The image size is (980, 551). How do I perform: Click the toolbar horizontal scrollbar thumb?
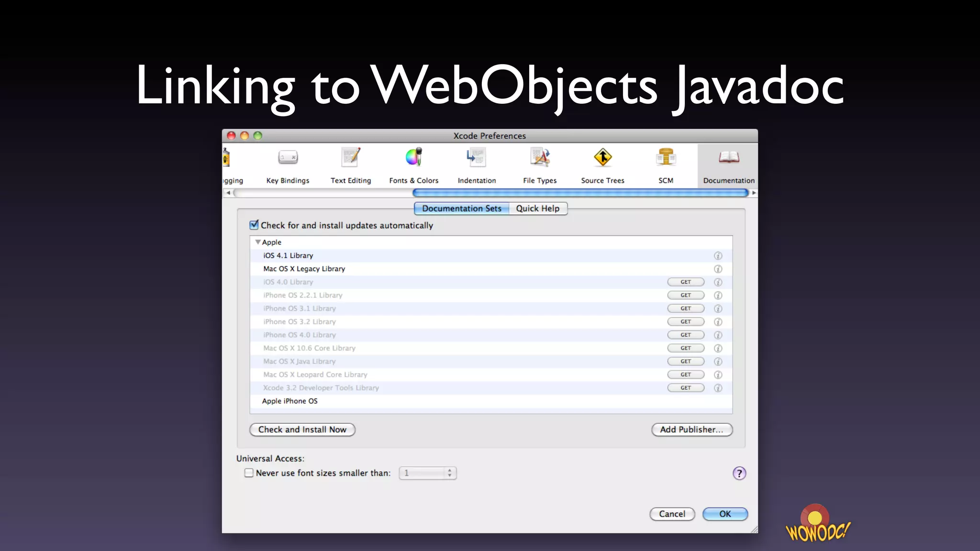coord(580,193)
